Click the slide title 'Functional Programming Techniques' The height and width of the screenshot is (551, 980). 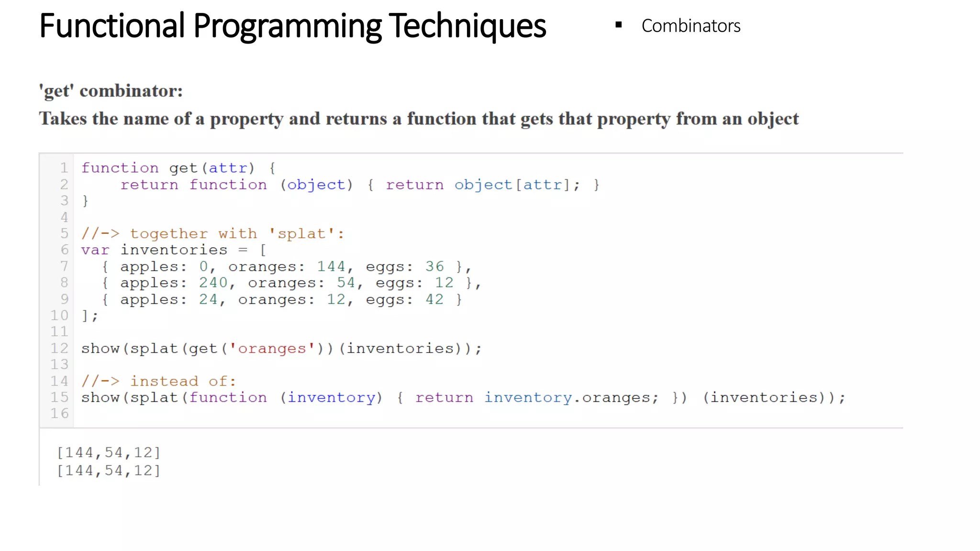292,26
